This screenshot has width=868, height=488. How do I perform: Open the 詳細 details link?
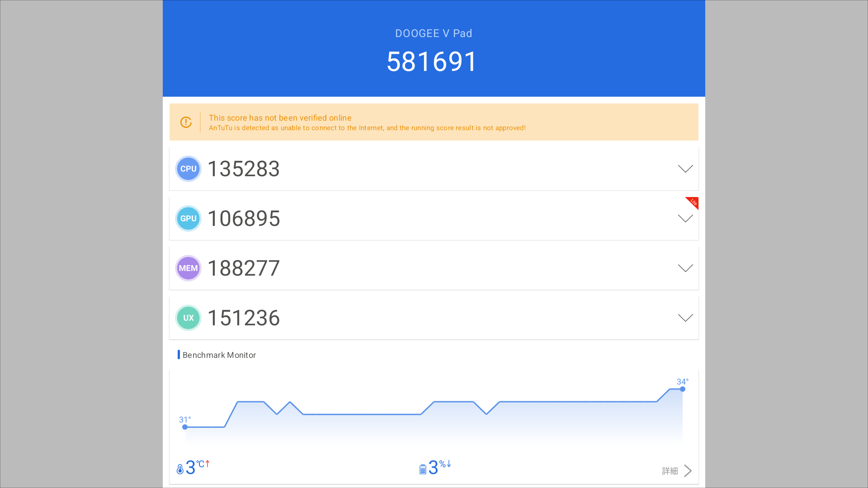pyautogui.click(x=670, y=471)
